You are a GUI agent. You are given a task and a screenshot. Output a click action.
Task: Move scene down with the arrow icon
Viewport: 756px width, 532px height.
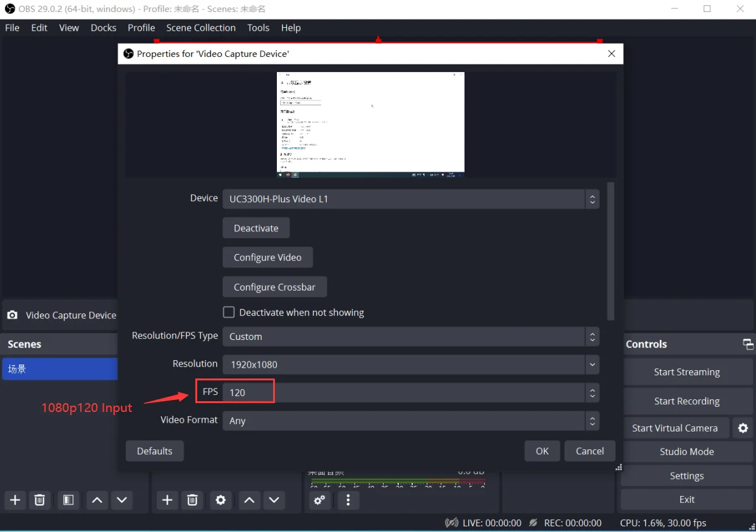[x=121, y=500]
